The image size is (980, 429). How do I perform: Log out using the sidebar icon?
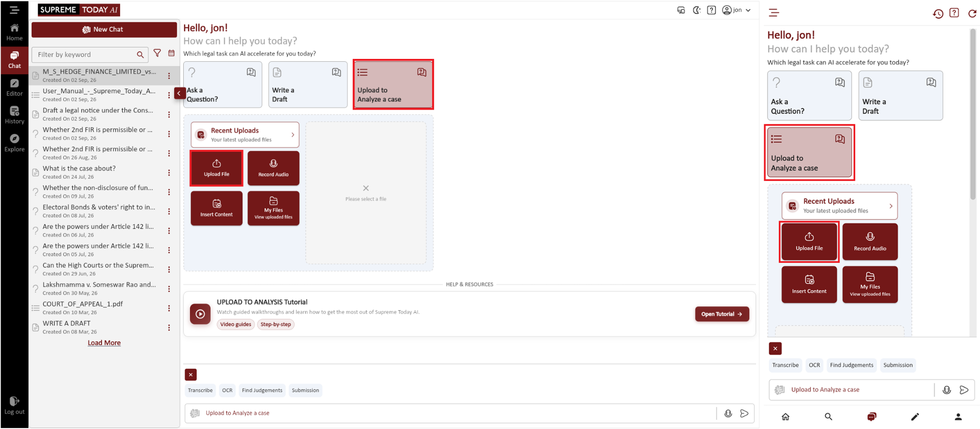(14, 405)
